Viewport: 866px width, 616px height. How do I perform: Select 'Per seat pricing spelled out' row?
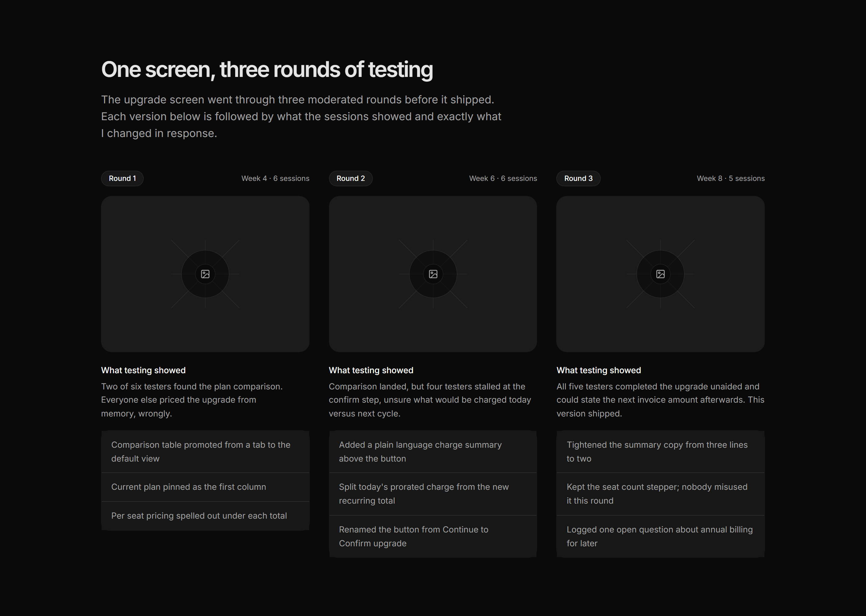(205, 516)
